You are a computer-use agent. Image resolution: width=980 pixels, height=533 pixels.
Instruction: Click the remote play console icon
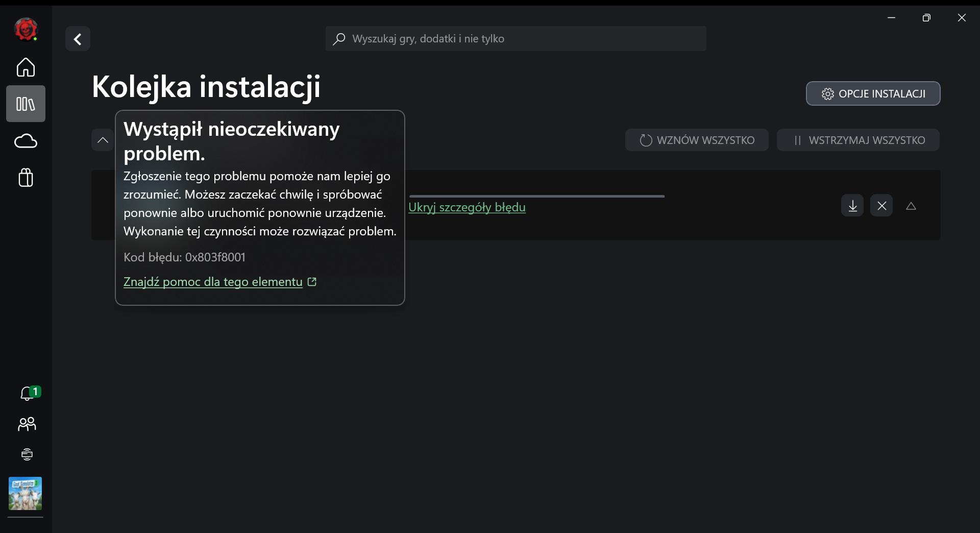click(27, 454)
